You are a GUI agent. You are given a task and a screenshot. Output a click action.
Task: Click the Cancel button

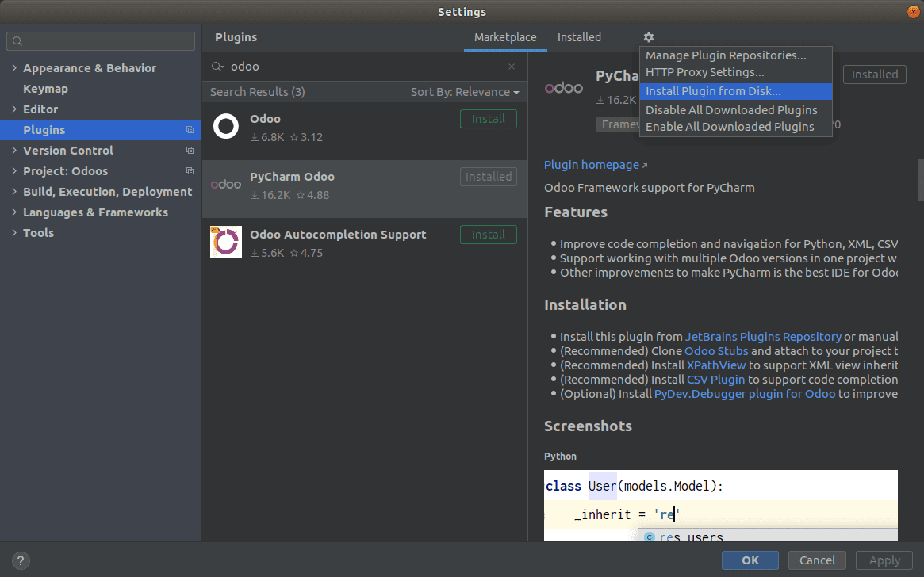pos(817,560)
